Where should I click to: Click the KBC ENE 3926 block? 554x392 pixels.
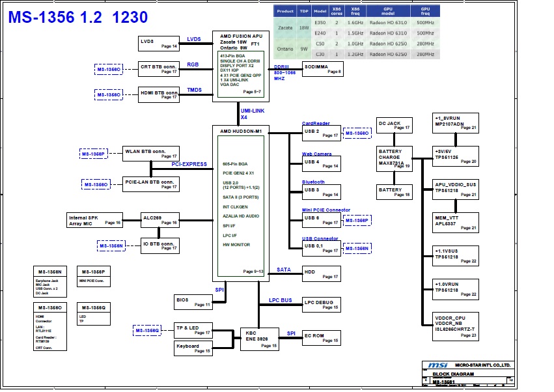pyautogui.click(x=260, y=339)
